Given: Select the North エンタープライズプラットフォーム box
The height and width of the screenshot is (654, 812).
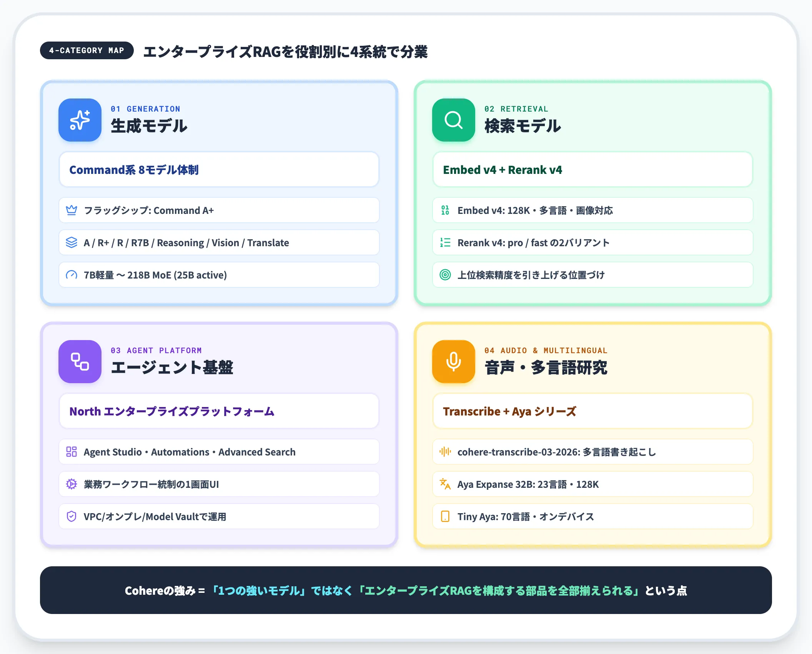Looking at the screenshot, I should tap(219, 411).
